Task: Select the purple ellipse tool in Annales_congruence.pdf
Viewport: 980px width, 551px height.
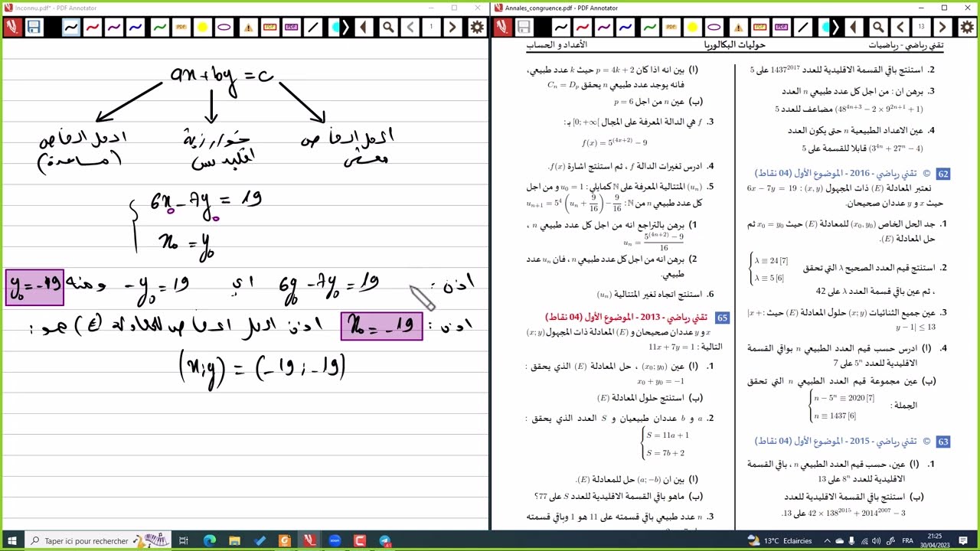Action: point(714,28)
